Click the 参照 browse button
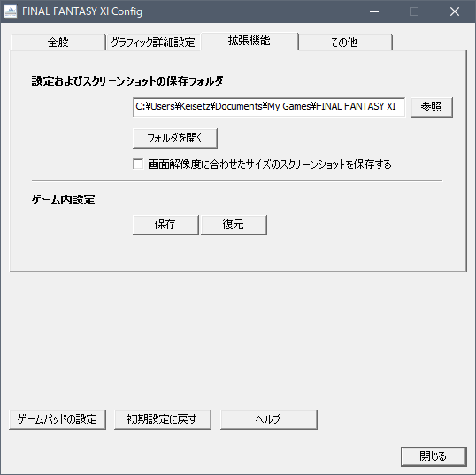476x475 pixels. (x=432, y=107)
